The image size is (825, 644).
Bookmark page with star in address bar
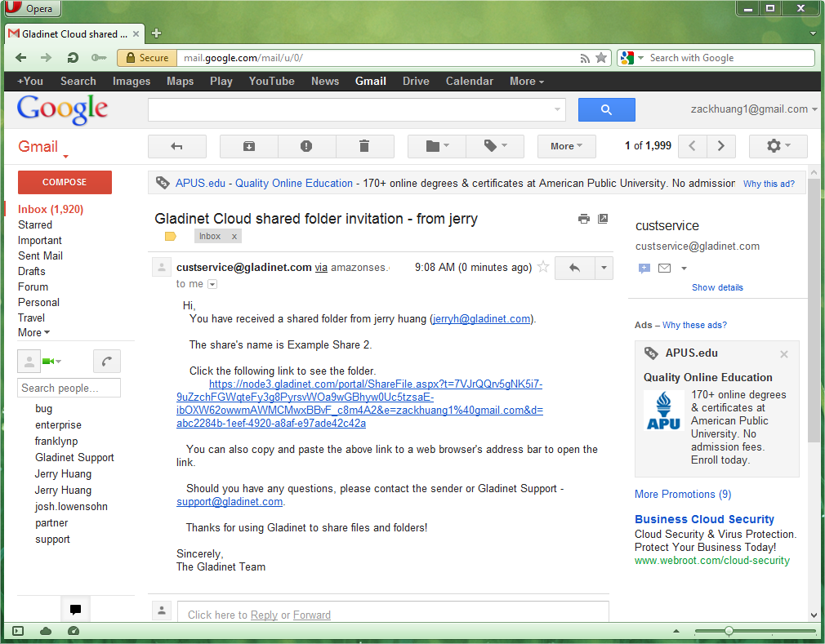[x=601, y=58]
